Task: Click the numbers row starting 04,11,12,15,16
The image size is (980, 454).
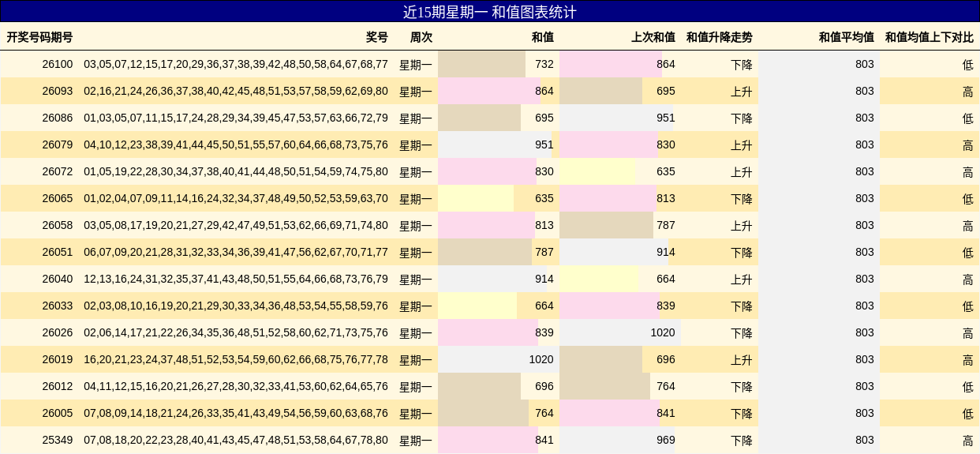Action: (x=236, y=386)
